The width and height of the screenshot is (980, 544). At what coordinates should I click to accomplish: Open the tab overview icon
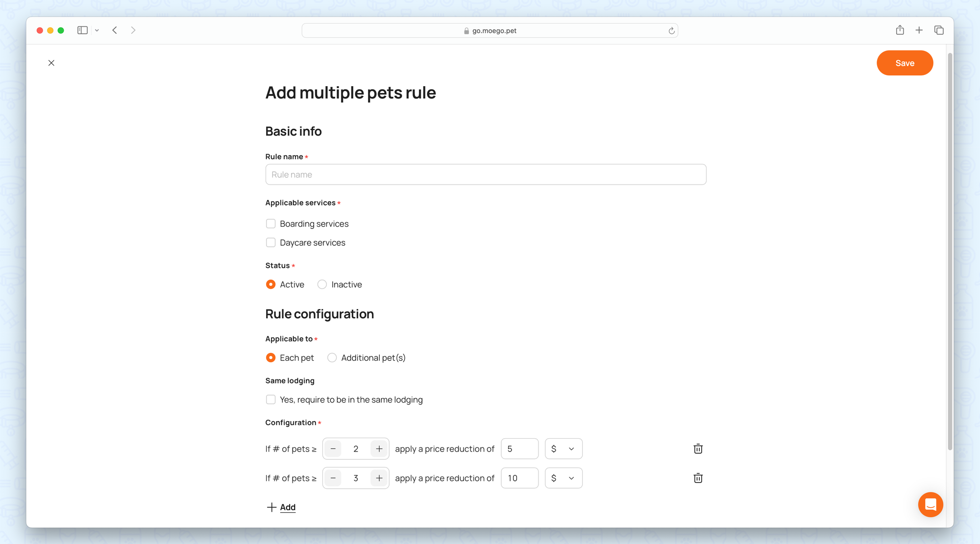point(938,30)
